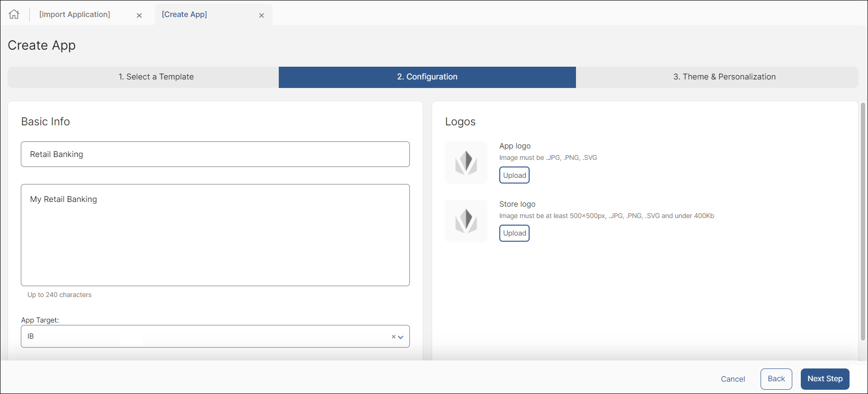The image size is (868, 394).
Task: Go to the Home icon
Action: tap(14, 14)
